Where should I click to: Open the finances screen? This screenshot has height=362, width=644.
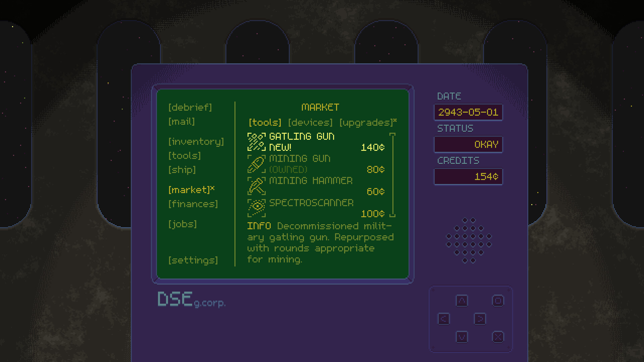[x=193, y=204]
